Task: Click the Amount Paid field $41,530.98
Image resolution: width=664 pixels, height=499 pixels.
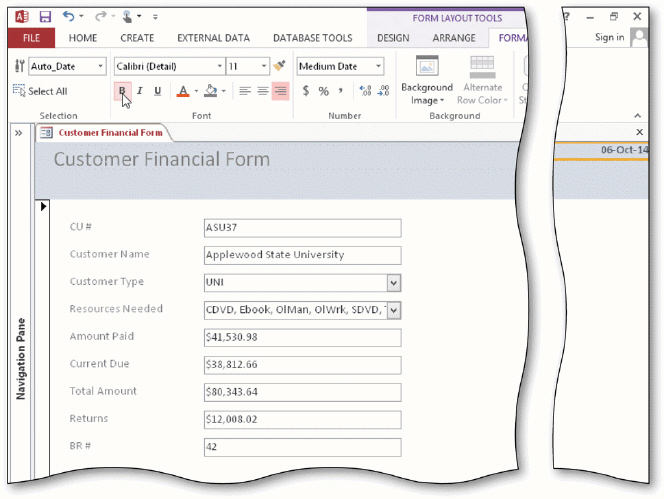Action: [302, 338]
